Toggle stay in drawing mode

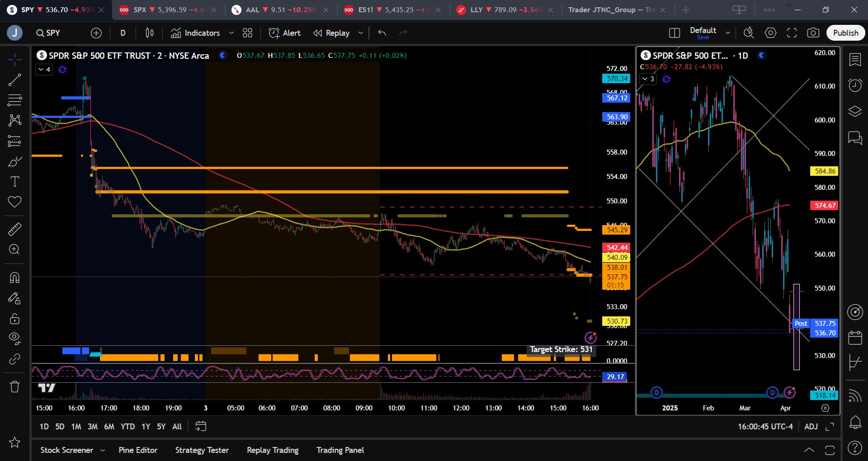pyautogui.click(x=14, y=298)
